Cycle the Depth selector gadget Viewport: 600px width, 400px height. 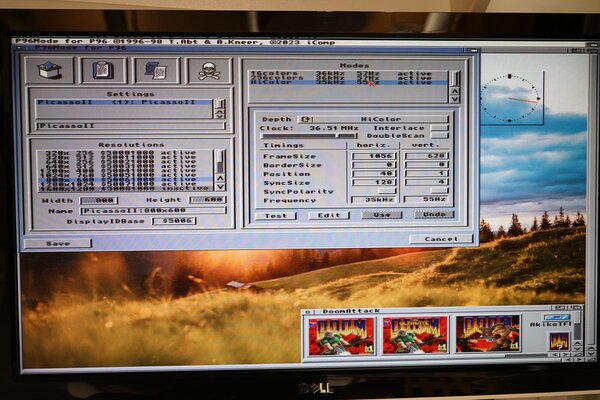click(x=306, y=119)
